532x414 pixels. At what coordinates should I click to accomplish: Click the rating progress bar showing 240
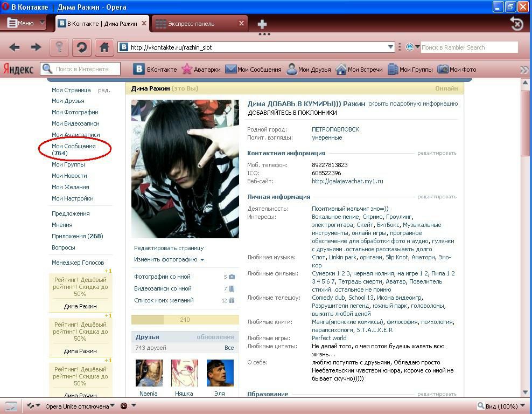[x=185, y=320]
